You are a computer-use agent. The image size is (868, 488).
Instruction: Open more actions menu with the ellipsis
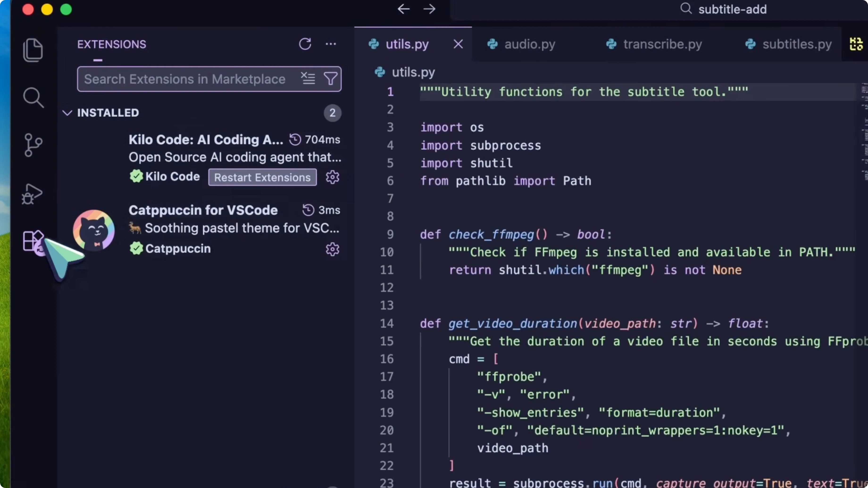click(331, 44)
